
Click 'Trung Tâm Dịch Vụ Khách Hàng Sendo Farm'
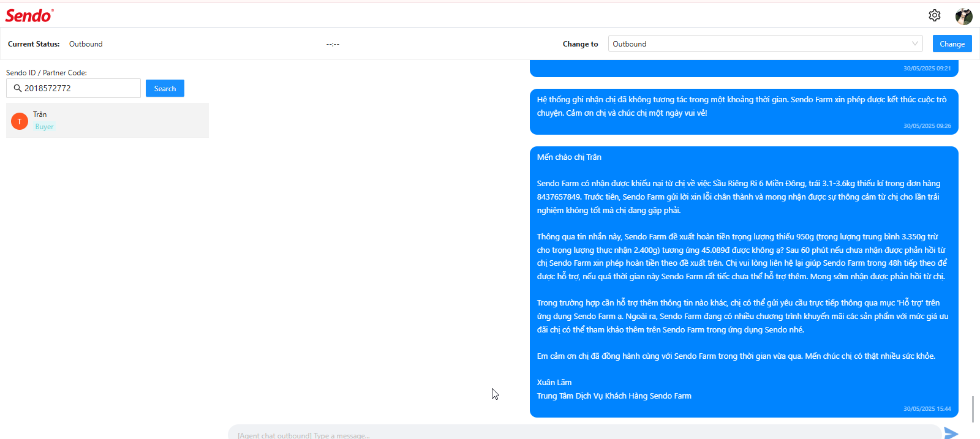[x=614, y=396]
